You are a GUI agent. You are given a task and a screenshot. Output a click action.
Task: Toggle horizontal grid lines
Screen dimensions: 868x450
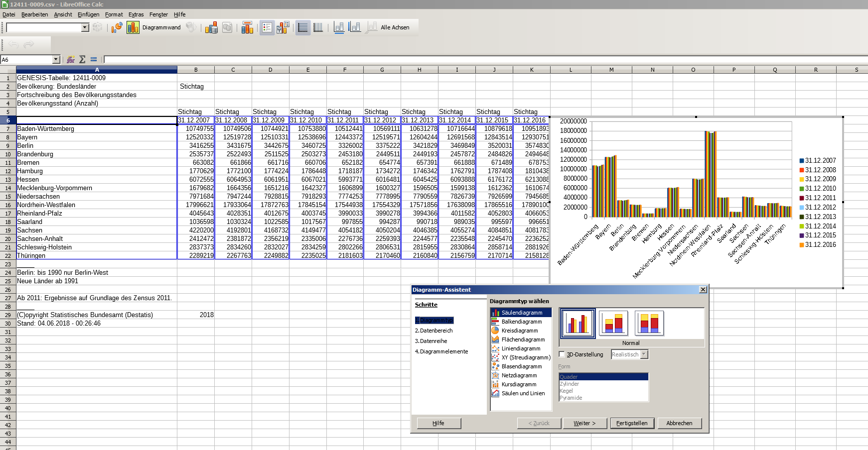click(302, 27)
